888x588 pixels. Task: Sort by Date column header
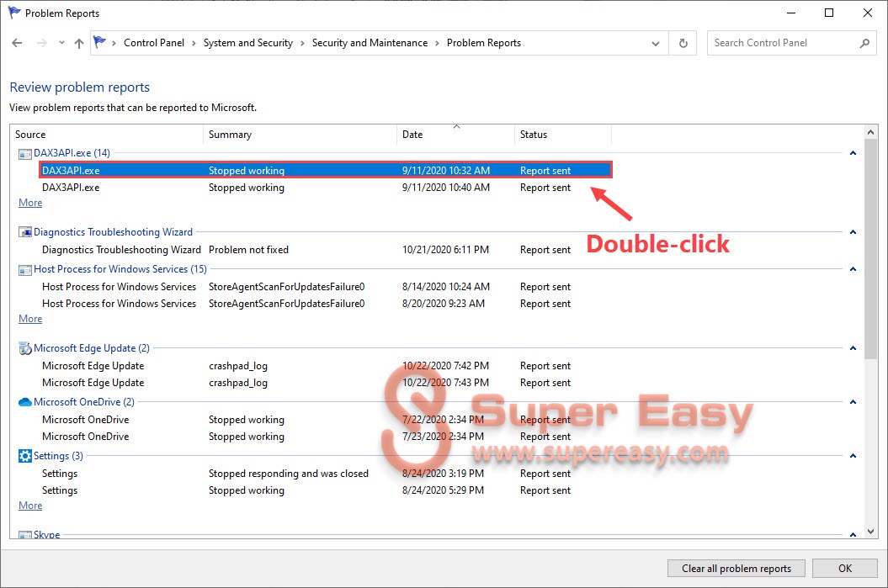pyautogui.click(x=455, y=135)
